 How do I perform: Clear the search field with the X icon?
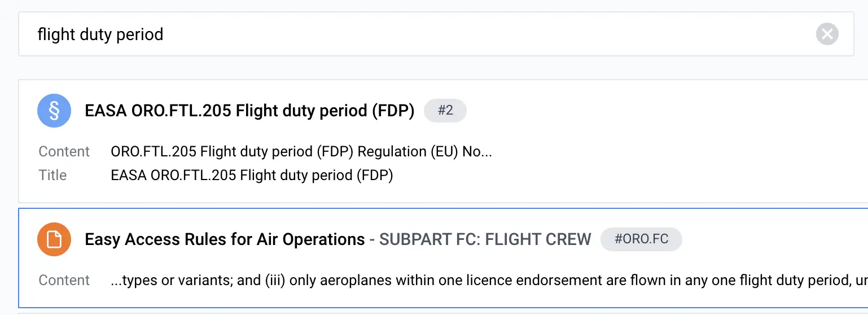(827, 34)
